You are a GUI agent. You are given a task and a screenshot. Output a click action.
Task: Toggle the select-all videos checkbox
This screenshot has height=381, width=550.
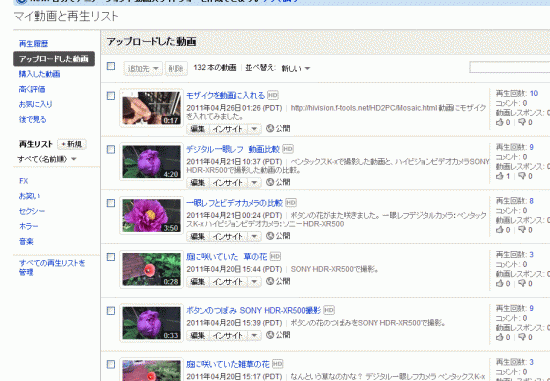[111, 66]
